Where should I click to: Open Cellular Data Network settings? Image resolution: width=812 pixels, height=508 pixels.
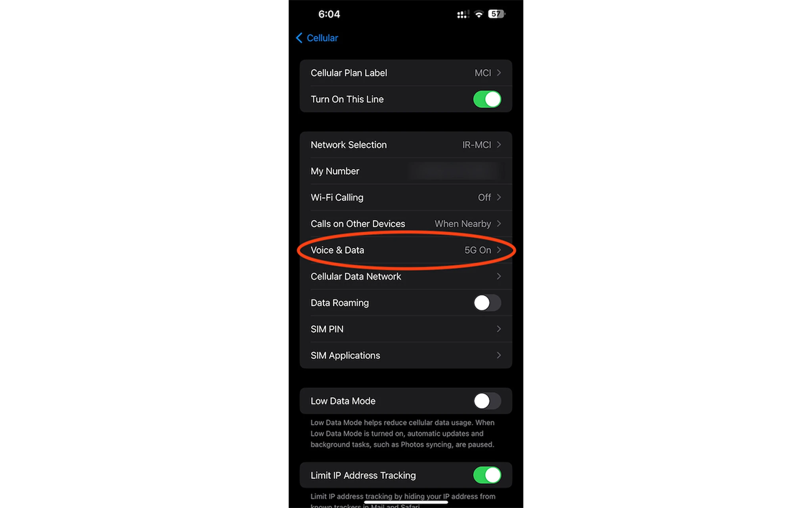point(406,276)
